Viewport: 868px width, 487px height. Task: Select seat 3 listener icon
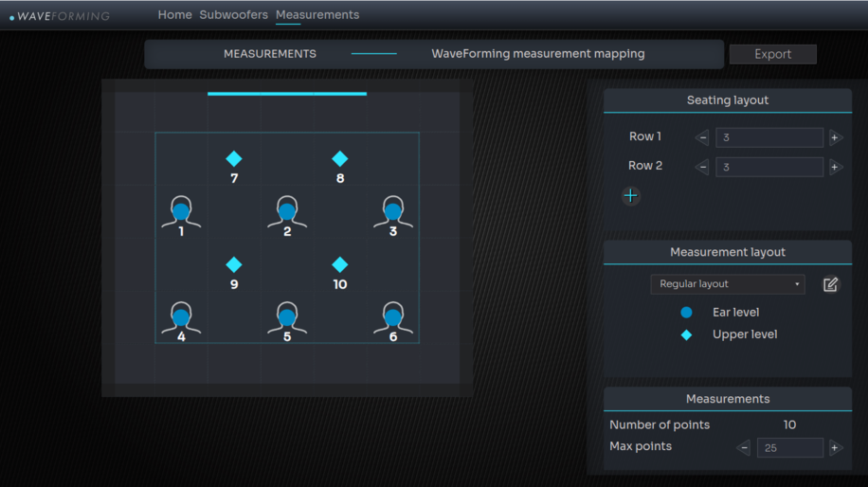point(393,211)
